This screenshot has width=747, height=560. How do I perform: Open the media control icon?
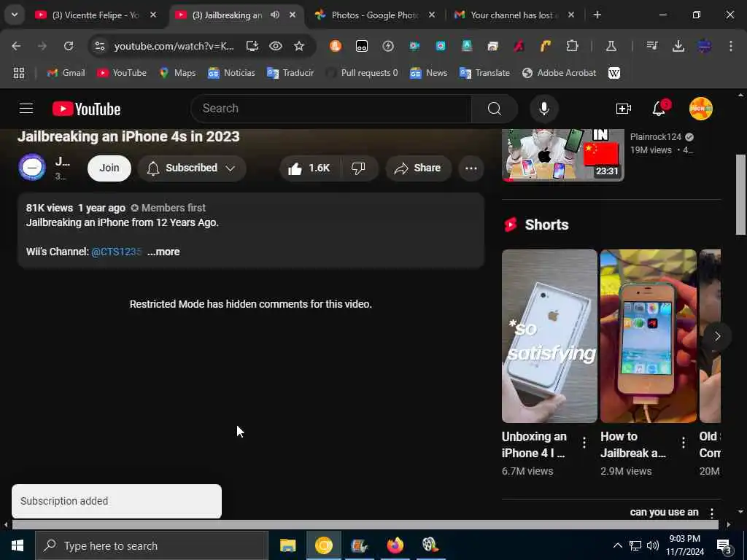(651, 46)
